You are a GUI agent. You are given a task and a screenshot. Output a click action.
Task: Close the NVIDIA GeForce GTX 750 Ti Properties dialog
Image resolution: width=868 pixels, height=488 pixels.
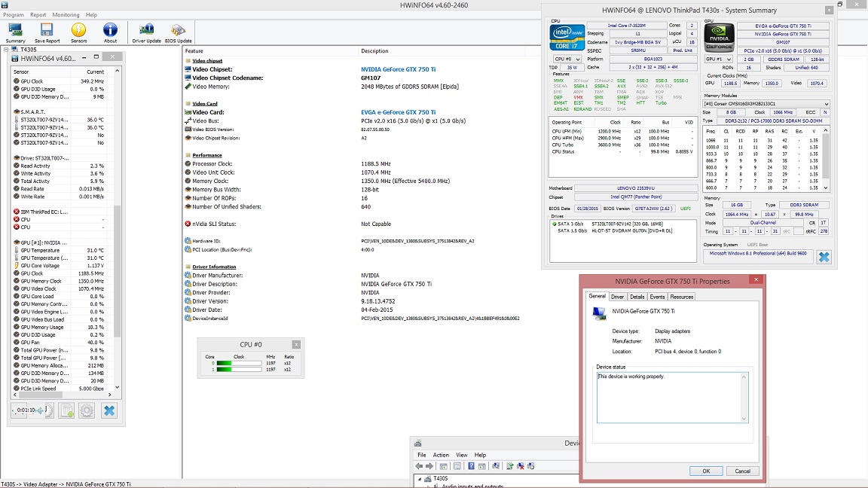click(756, 279)
